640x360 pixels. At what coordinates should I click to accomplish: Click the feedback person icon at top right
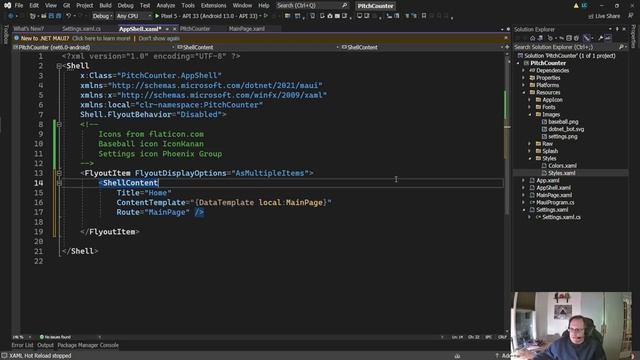point(630,16)
